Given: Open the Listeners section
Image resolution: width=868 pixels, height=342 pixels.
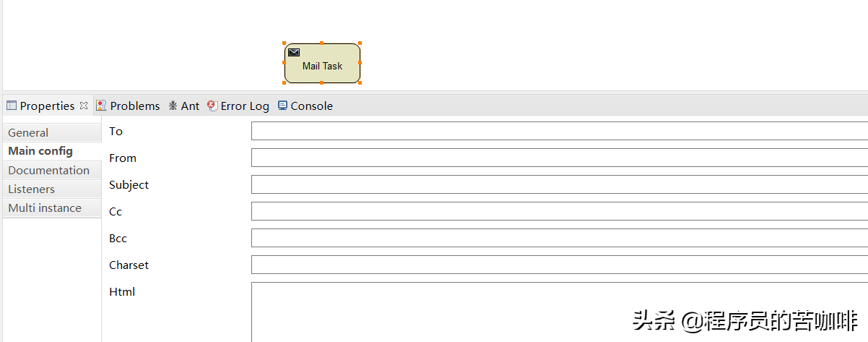Looking at the screenshot, I should point(32,189).
